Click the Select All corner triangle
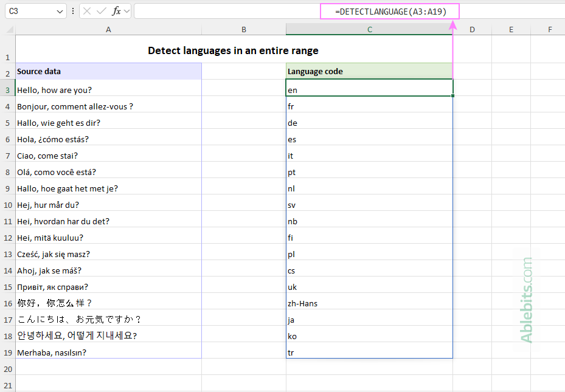 tap(10, 30)
